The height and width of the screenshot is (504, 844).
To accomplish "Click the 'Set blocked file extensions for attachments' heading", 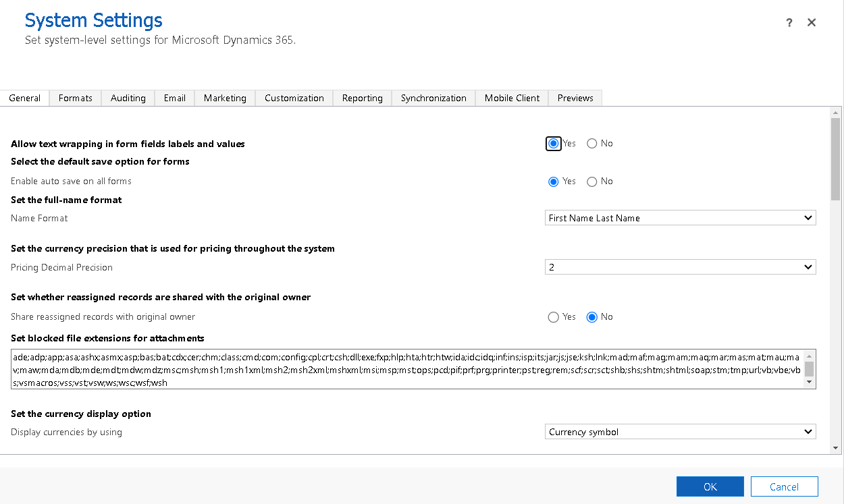I will (107, 338).
